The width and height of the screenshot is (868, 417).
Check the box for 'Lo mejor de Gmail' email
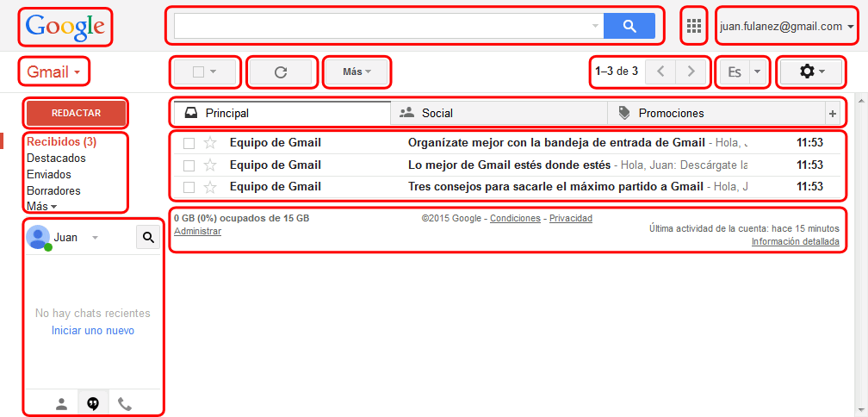click(189, 165)
